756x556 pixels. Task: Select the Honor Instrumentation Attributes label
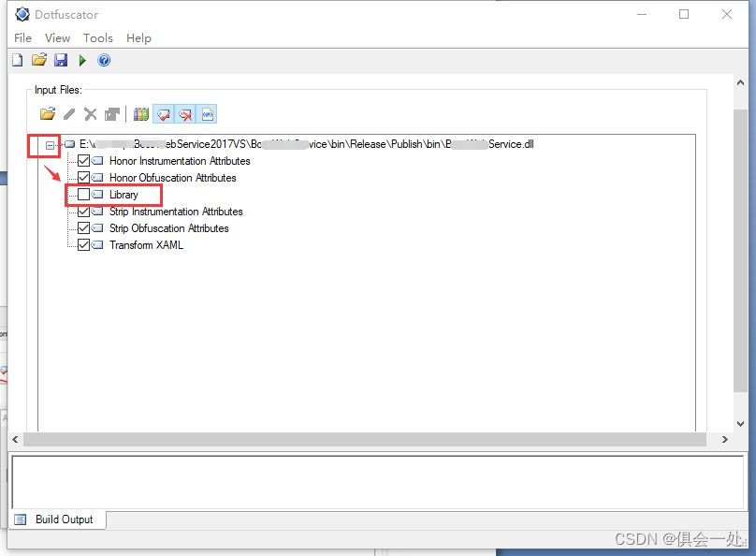pyautogui.click(x=180, y=161)
